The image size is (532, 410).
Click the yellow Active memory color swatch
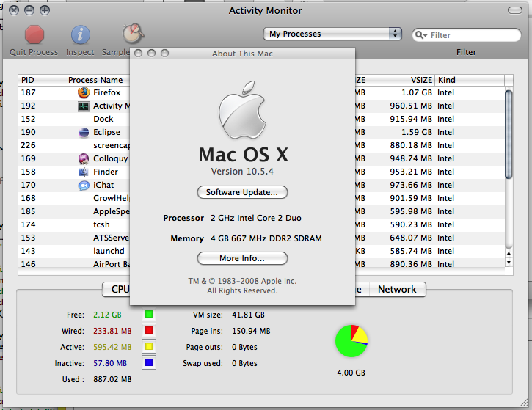pos(149,347)
